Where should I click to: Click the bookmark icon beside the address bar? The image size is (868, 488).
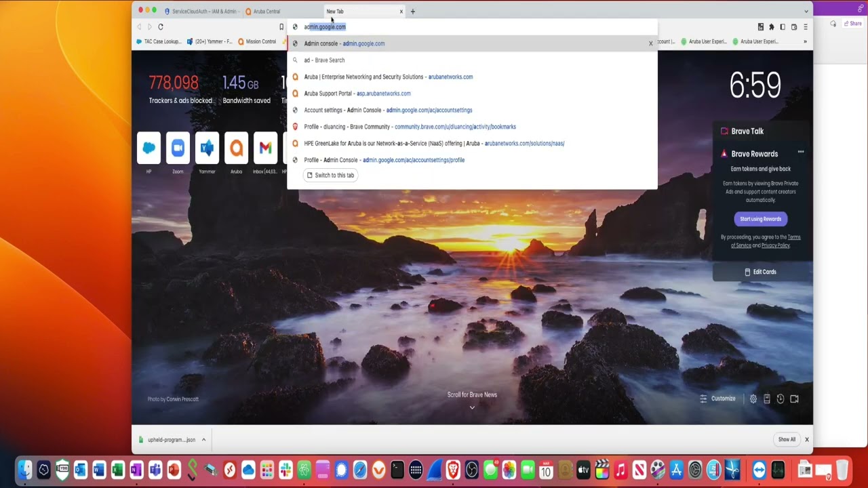(x=281, y=27)
